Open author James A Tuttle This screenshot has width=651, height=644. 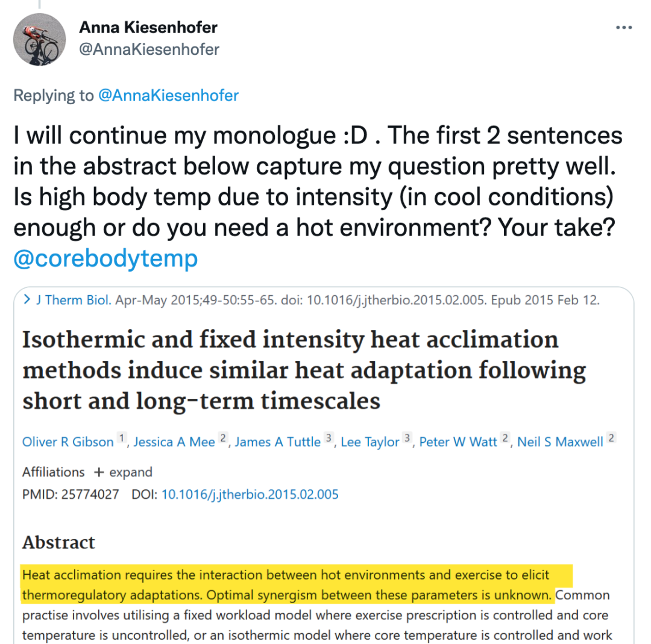278,442
